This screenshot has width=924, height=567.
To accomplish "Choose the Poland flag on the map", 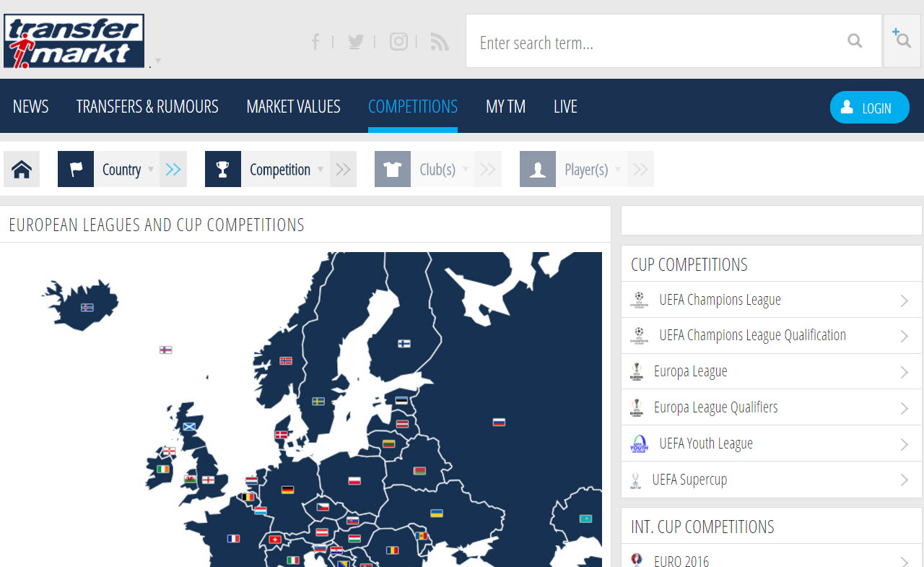I will [x=354, y=480].
